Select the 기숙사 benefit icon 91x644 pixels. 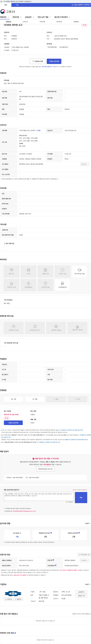click(x=28, y=272)
